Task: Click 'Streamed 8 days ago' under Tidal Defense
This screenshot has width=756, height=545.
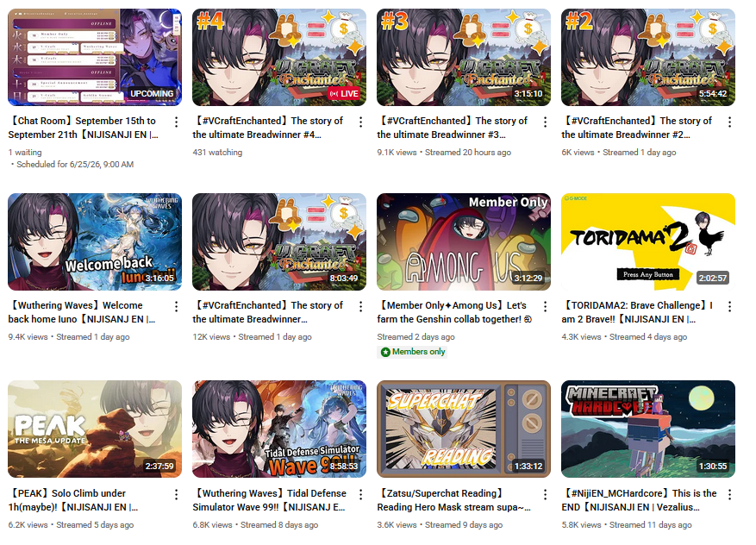Action: click(x=279, y=525)
